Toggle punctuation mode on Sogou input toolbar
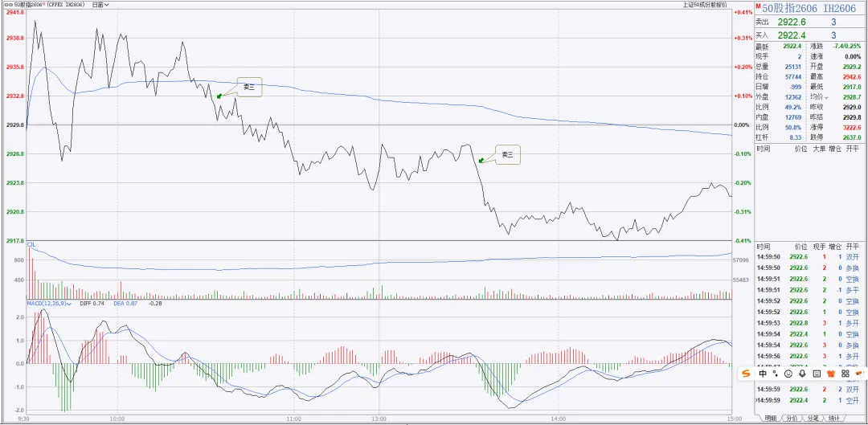 [x=776, y=374]
